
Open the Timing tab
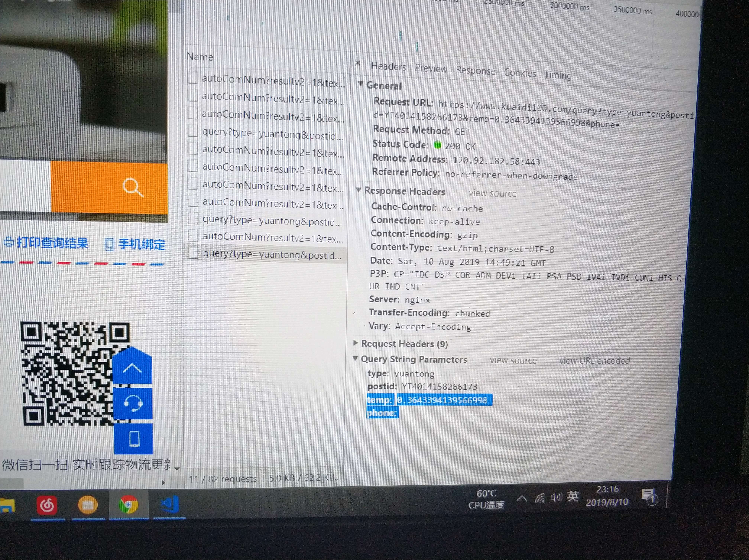point(558,75)
